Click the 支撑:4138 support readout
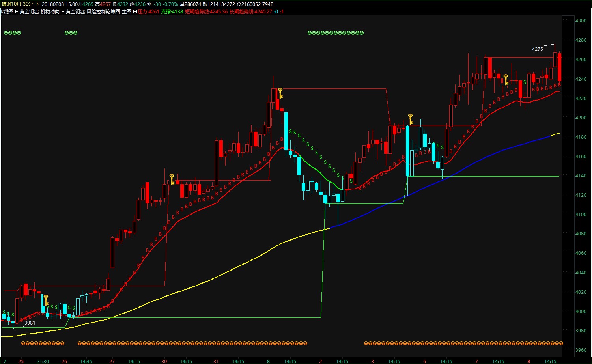Viewport: 592px width, 364px height. [x=172, y=12]
